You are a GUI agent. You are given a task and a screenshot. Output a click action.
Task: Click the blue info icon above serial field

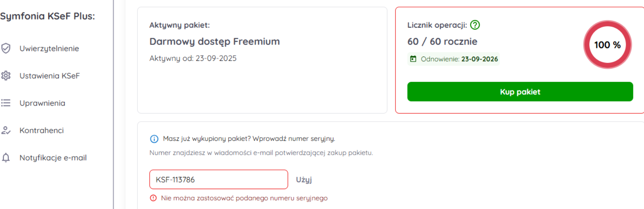coord(154,139)
